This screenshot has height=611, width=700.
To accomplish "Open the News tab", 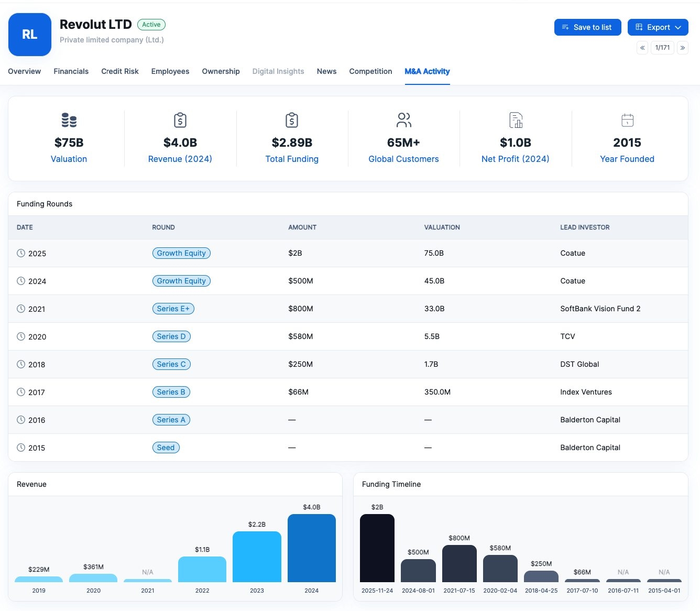I will [327, 71].
